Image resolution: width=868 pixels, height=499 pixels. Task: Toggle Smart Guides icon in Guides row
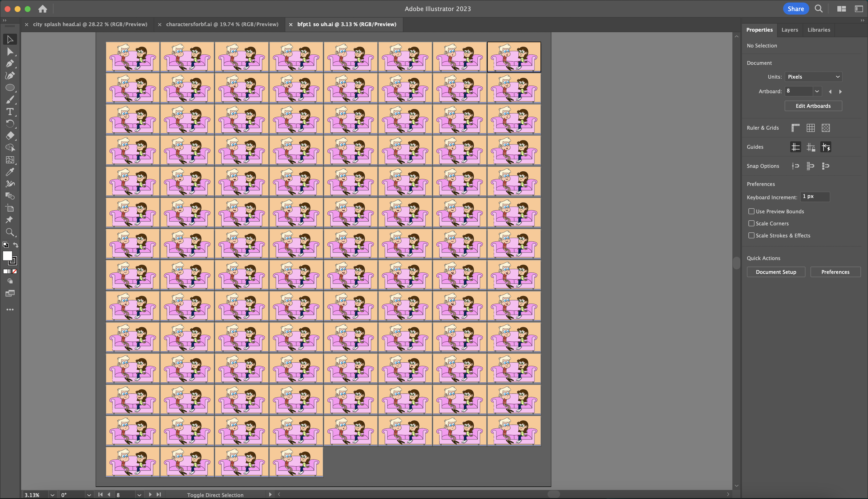(x=826, y=147)
